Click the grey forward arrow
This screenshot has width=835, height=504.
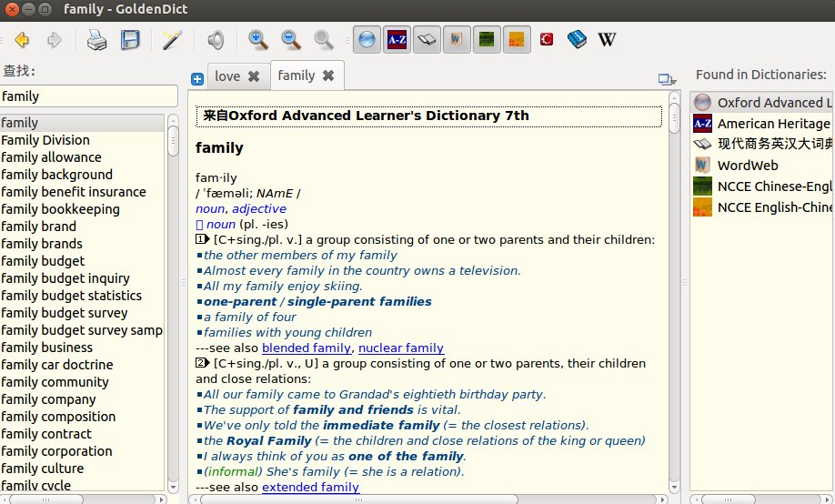coord(54,40)
